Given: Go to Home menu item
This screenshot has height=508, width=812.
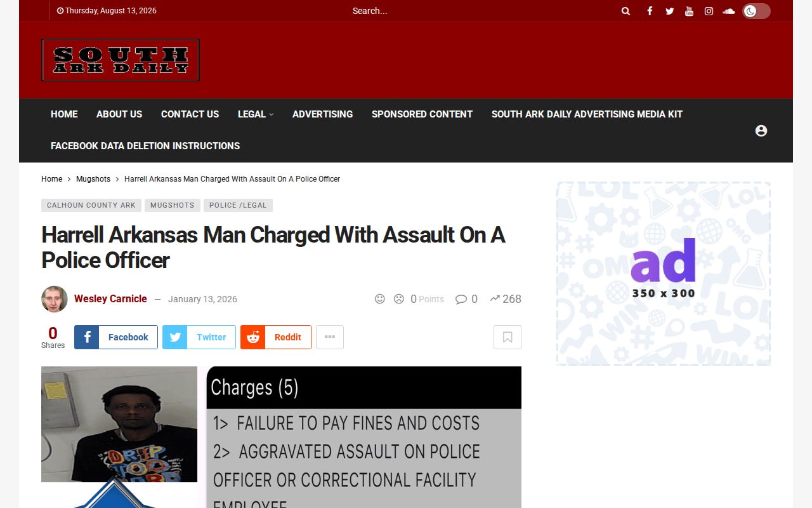Looking at the screenshot, I should pos(64,114).
